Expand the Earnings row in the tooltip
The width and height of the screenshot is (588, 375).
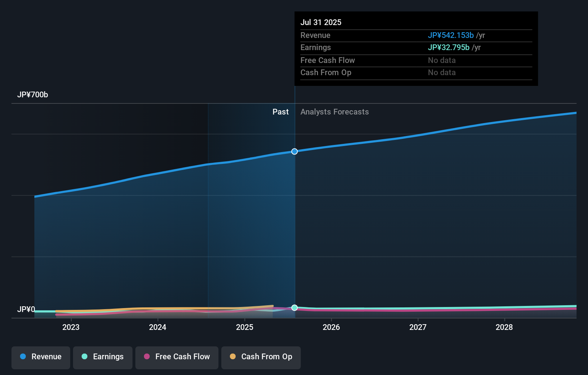415,48
